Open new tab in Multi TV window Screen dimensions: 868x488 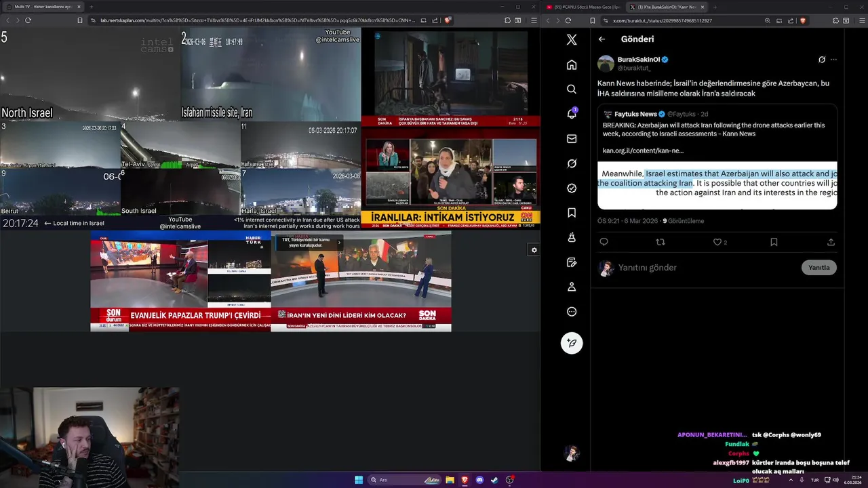click(91, 7)
